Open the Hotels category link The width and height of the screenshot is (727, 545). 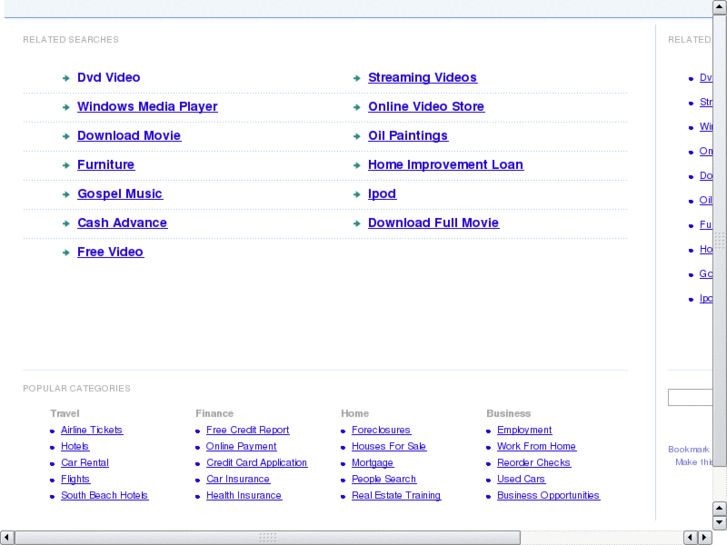pos(75,446)
